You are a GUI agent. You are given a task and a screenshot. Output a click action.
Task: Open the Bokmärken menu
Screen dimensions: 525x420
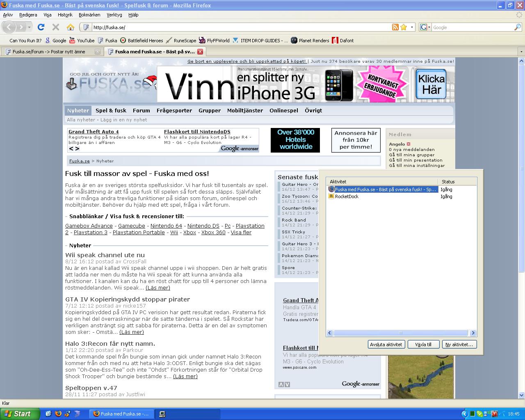(x=89, y=15)
